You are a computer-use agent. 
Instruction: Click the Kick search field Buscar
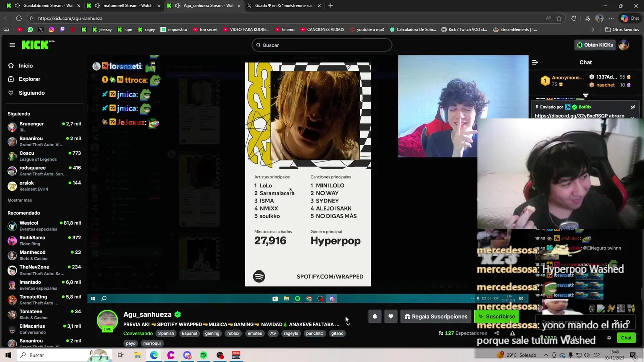tap(322, 45)
